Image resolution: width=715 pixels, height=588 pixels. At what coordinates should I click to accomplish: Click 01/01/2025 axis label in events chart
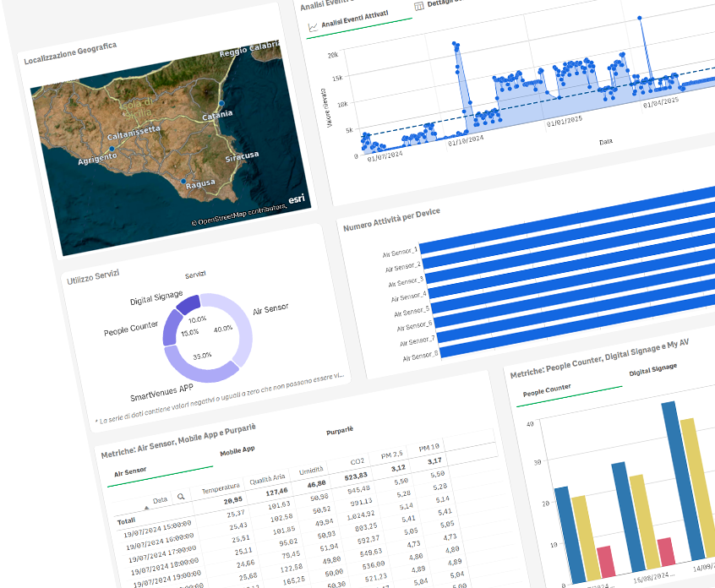565,122
